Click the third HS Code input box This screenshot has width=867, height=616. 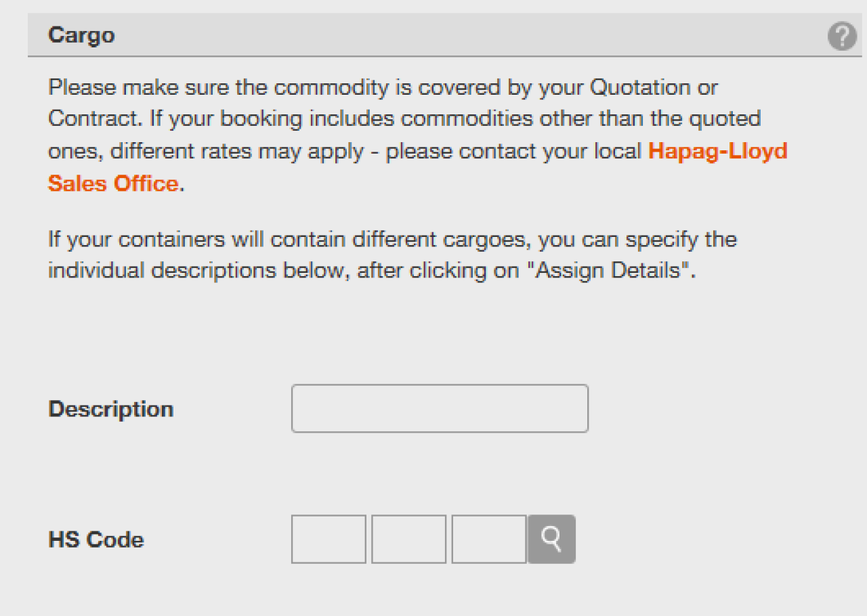pos(488,539)
